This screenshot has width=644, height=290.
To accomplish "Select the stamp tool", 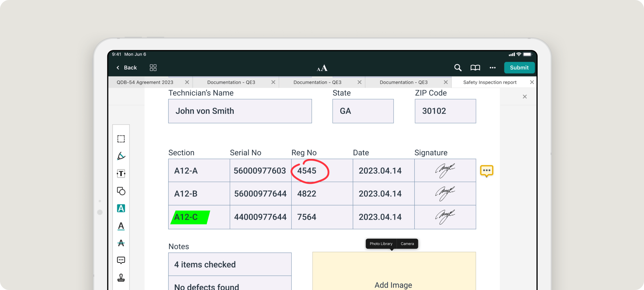I will pyautogui.click(x=121, y=278).
